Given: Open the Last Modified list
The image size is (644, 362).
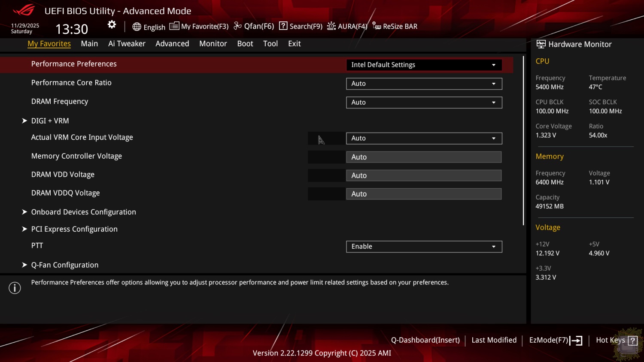Looking at the screenshot, I should (494, 340).
